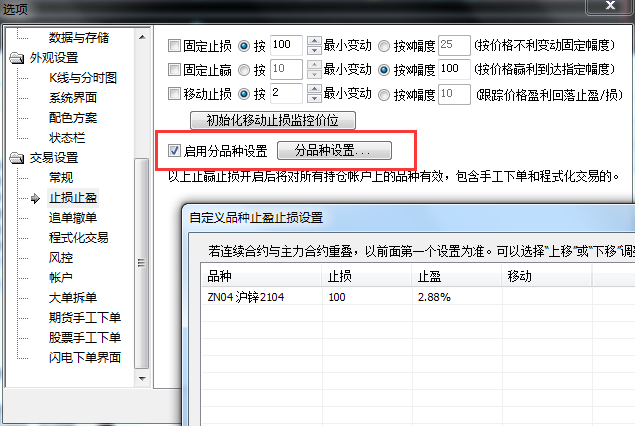Select 按 radio in 固定止赢 row
635x426 pixels.
coord(244,70)
